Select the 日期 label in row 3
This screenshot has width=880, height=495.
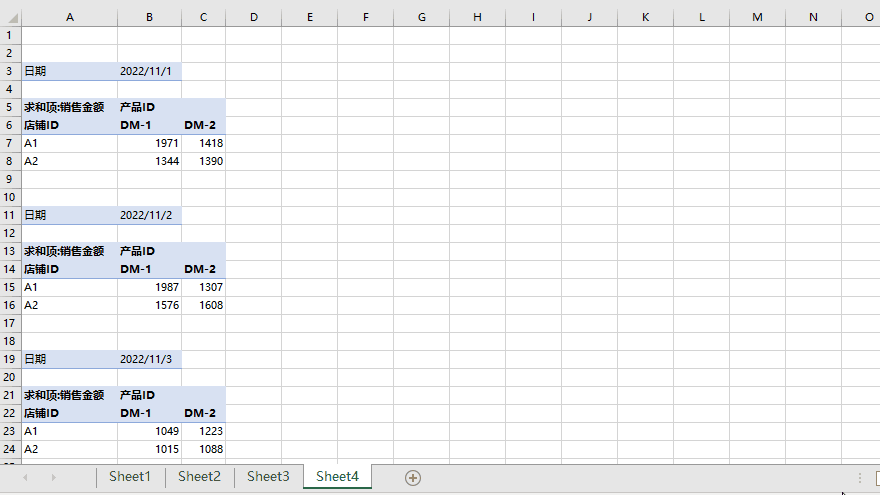coord(70,71)
